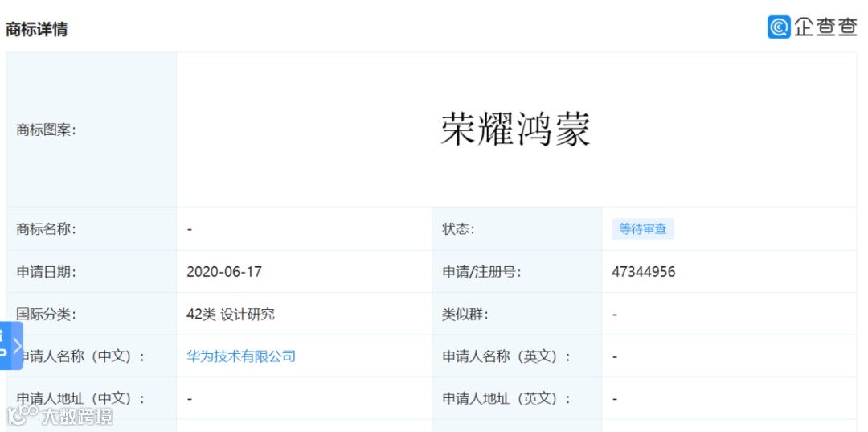868x432 pixels.
Task: Click the 申请人名称（英文） label
Action: tap(506, 356)
